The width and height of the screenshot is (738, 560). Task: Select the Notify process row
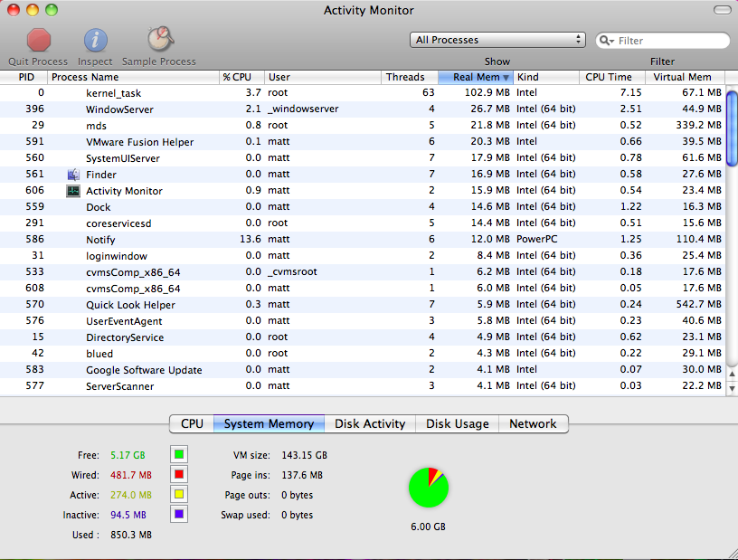click(363, 239)
